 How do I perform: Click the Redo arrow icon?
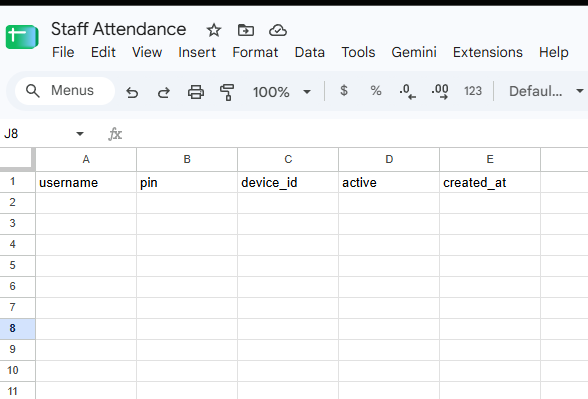(164, 92)
